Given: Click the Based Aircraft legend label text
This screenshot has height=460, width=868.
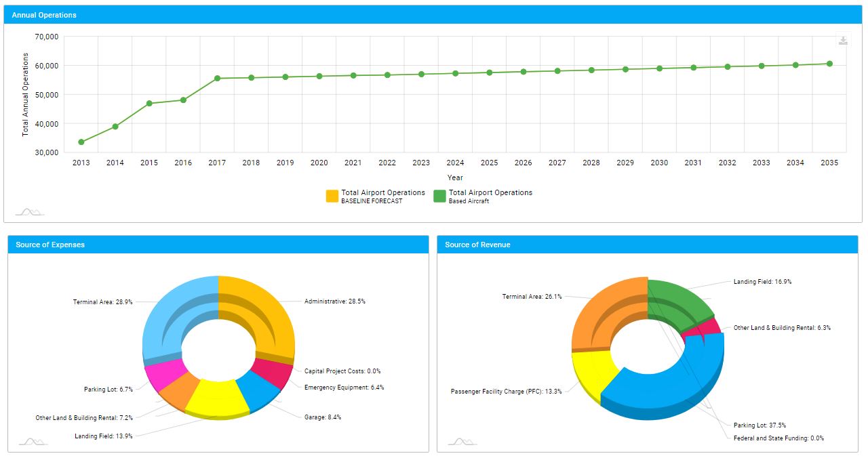Looking at the screenshot, I should [490, 193].
